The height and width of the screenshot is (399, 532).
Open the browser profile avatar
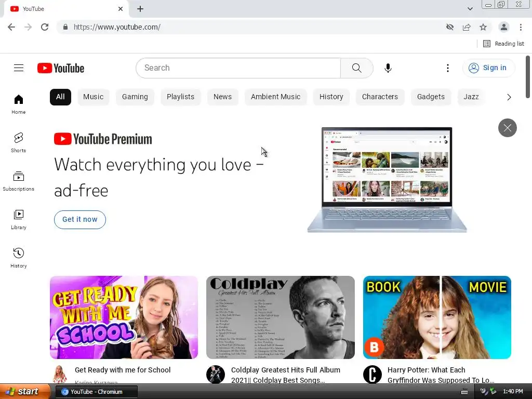(x=504, y=27)
